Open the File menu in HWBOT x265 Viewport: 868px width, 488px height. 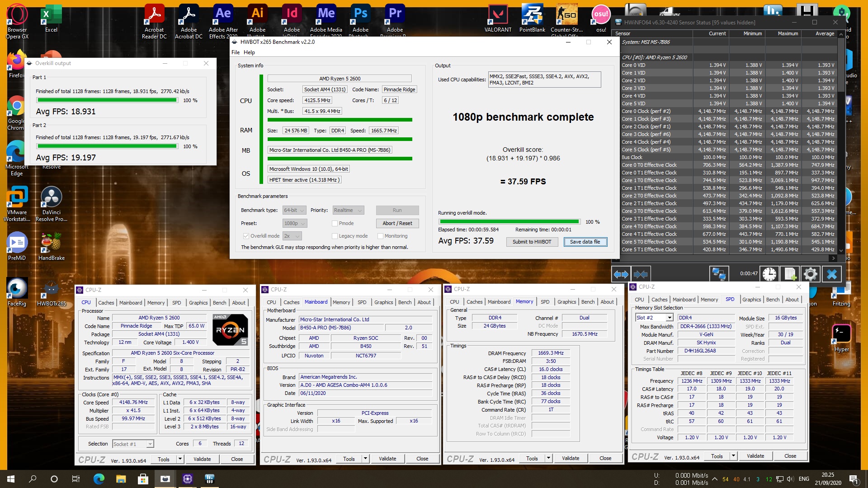236,52
